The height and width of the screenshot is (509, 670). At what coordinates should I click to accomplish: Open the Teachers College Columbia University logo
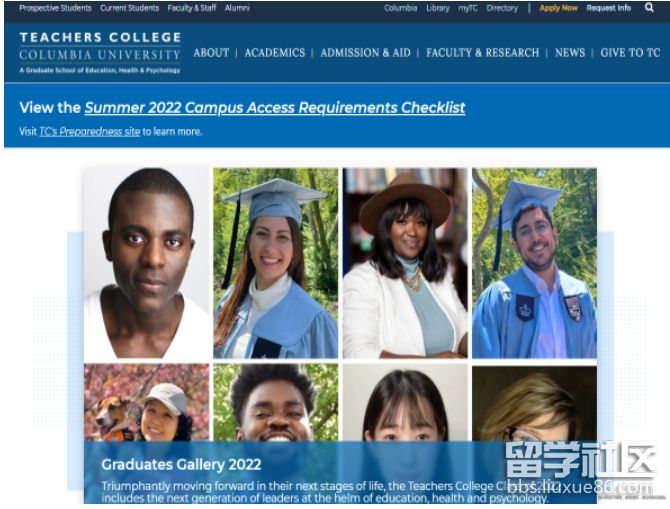pyautogui.click(x=100, y=53)
